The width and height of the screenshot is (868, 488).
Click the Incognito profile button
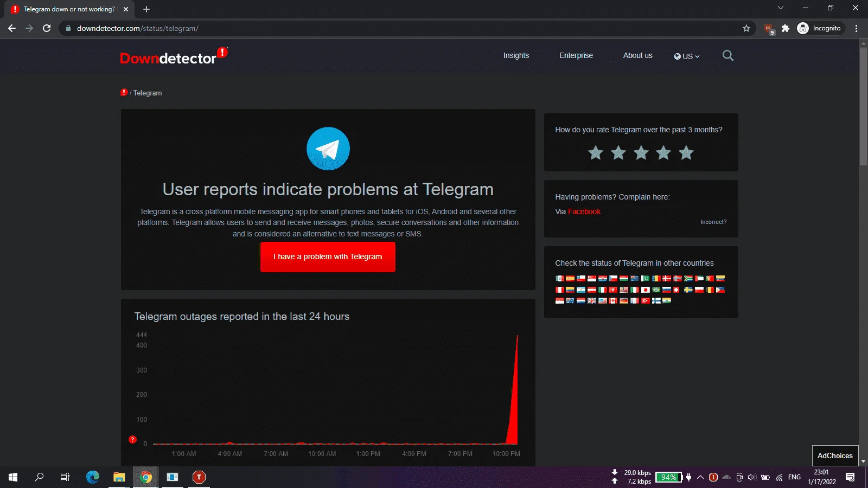point(820,28)
